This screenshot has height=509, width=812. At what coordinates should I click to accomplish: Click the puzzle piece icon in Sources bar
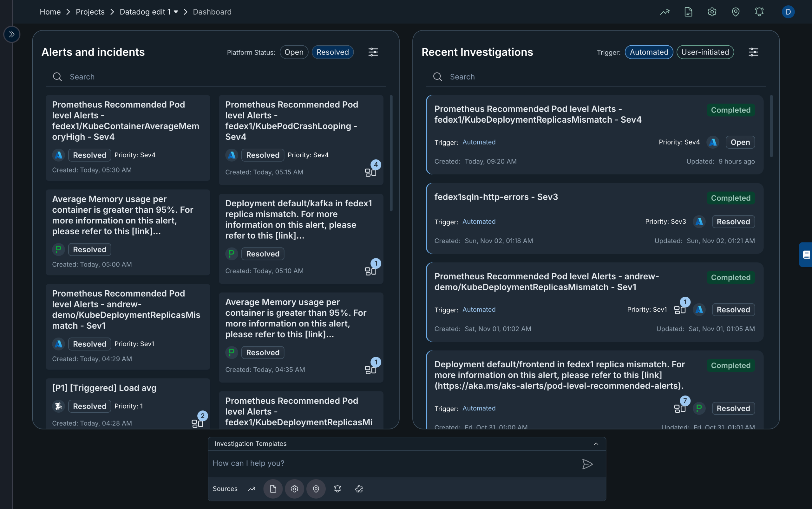[359, 489]
